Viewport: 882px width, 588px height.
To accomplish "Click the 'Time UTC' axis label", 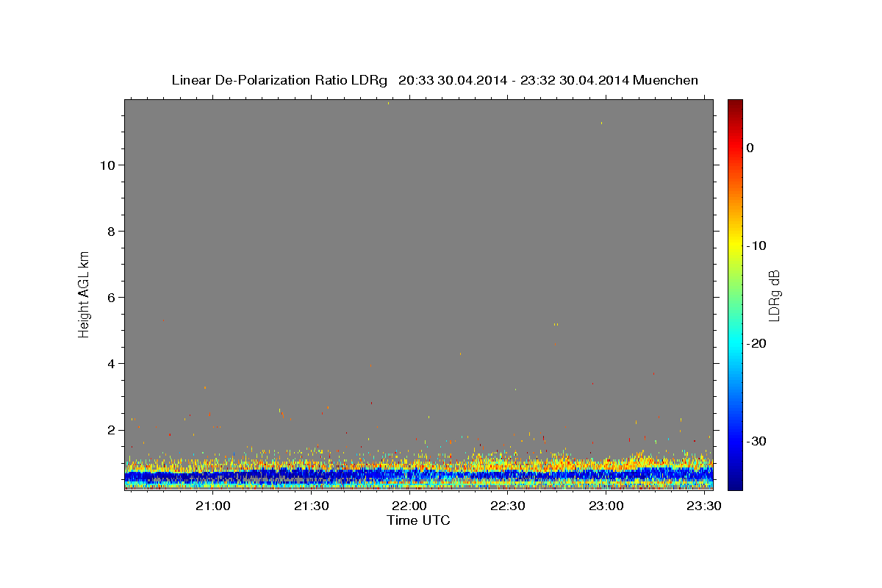I will click(418, 520).
